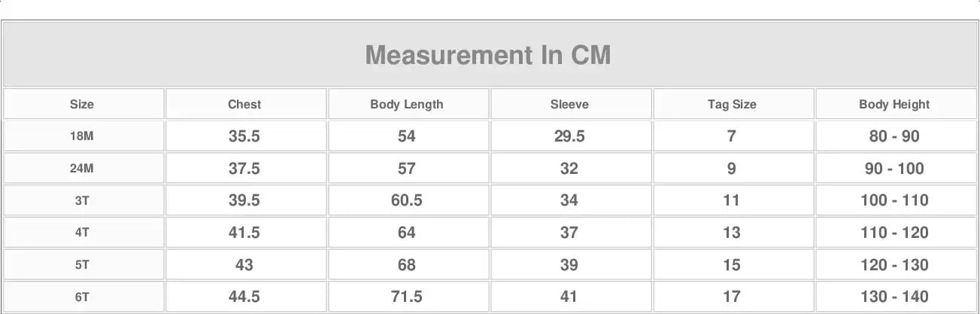The image size is (980, 314).
Task: Select the 5T size row label
Action: coord(82,265)
